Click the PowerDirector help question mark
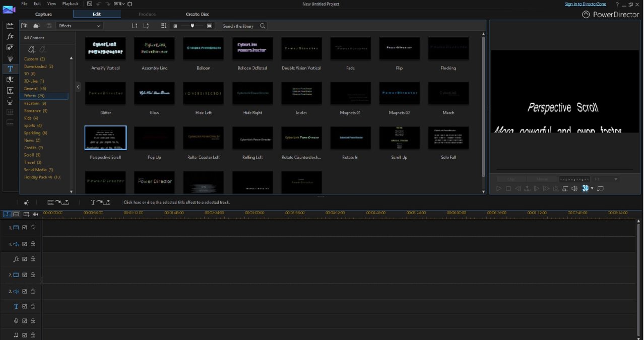This screenshot has height=340, width=644. pos(617,4)
